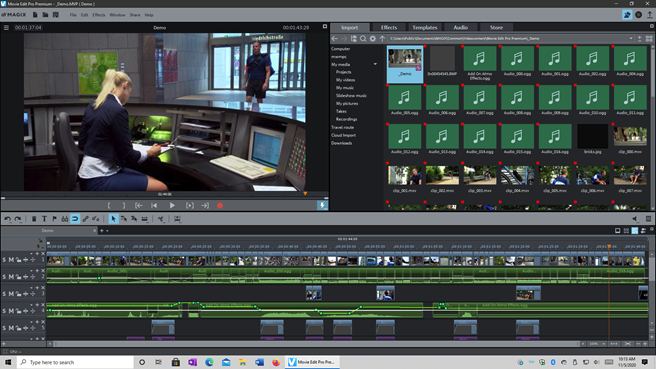Go up one folder level in the media pool
656x369 pixels.
click(x=382, y=38)
